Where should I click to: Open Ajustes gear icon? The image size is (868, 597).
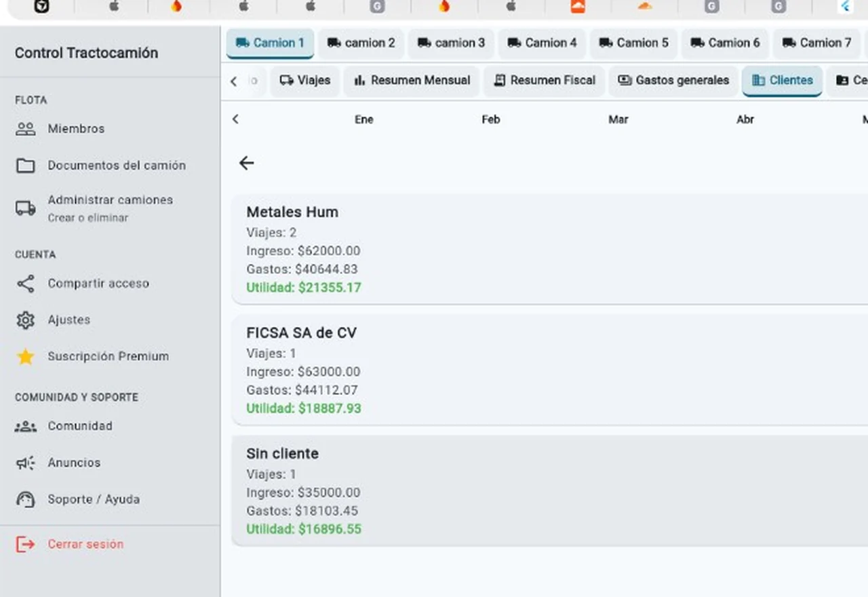[x=26, y=320]
